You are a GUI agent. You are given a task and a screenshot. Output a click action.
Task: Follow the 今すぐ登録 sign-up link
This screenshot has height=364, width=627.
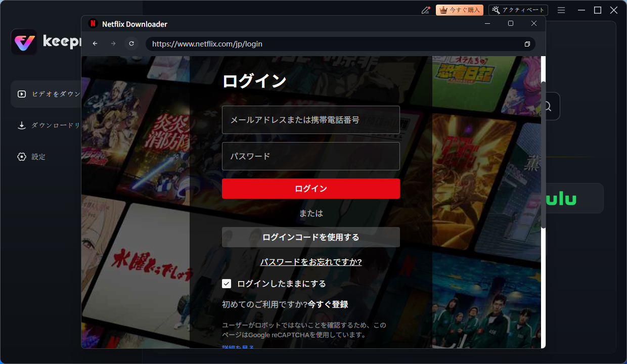[x=328, y=304]
